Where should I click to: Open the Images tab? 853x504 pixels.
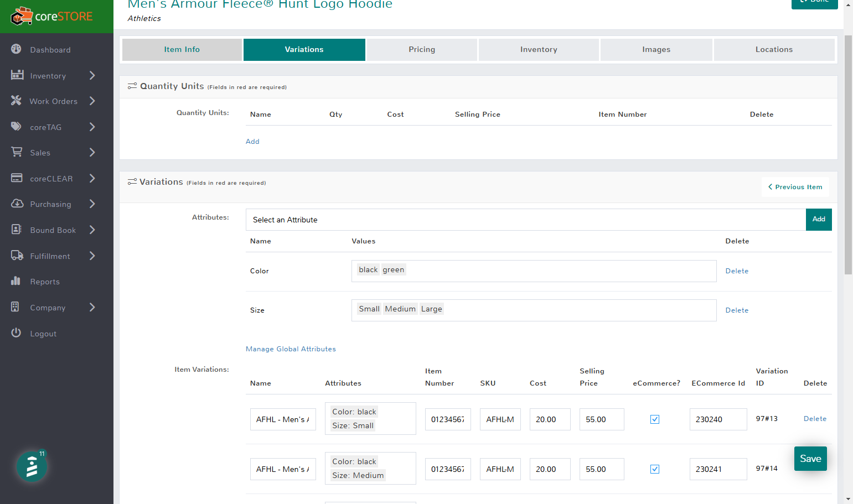[656, 49]
